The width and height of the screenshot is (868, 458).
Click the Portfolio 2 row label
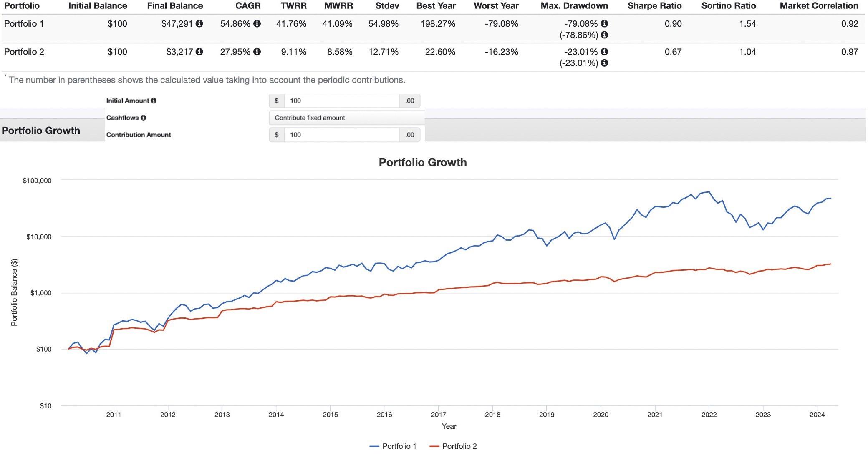point(24,52)
